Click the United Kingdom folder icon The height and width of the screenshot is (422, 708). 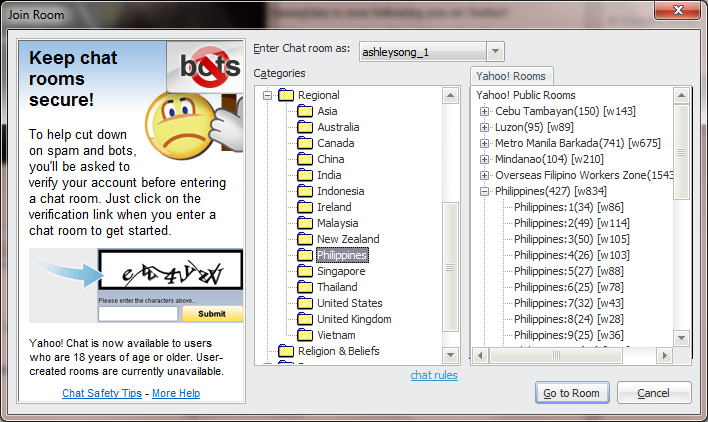click(305, 320)
